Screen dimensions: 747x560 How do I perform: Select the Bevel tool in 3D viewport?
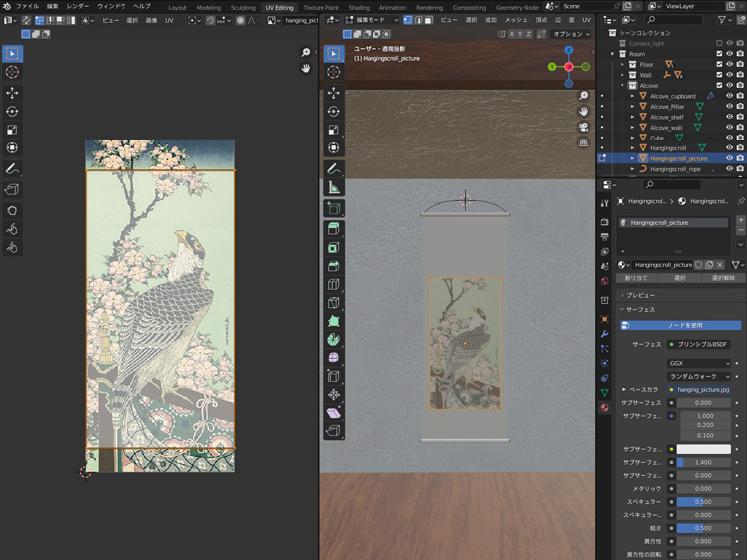click(333, 266)
